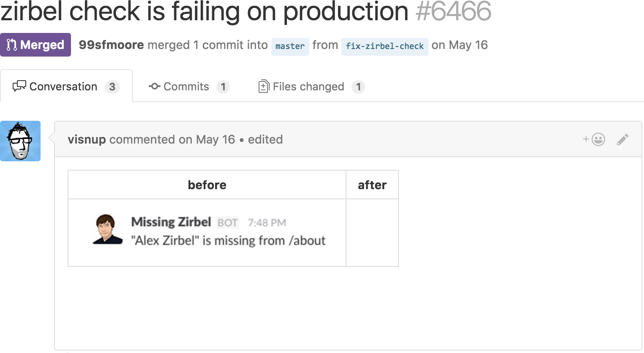Expand the 'edited' history dropdown

tap(265, 139)
